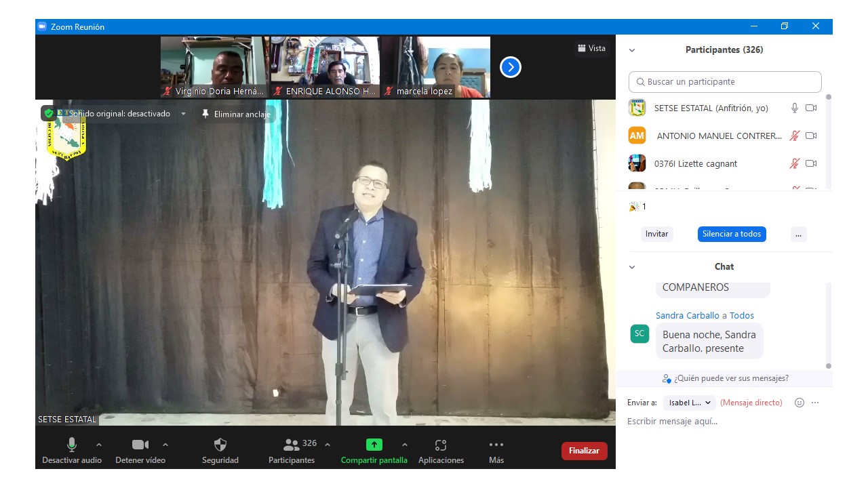
Task: Click muted mic icon on Virginio Doria thumbnail
Action: coord(167,91)
